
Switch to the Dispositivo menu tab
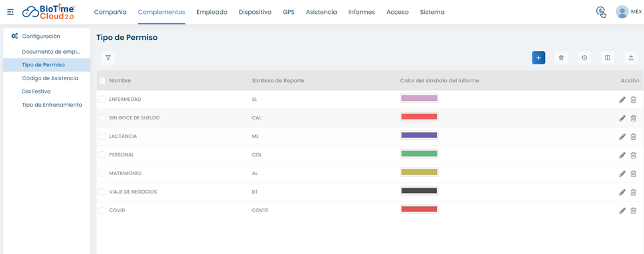click(255, 13)
